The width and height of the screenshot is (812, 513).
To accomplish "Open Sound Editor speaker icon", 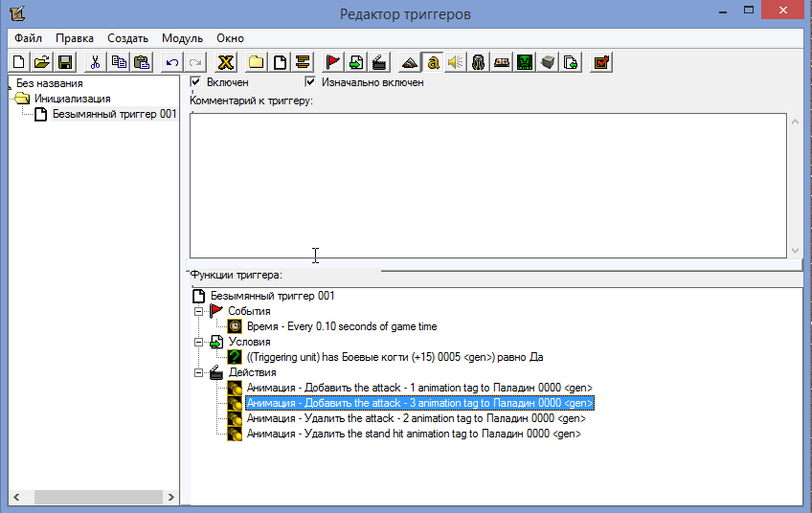I will coord(456,62).
